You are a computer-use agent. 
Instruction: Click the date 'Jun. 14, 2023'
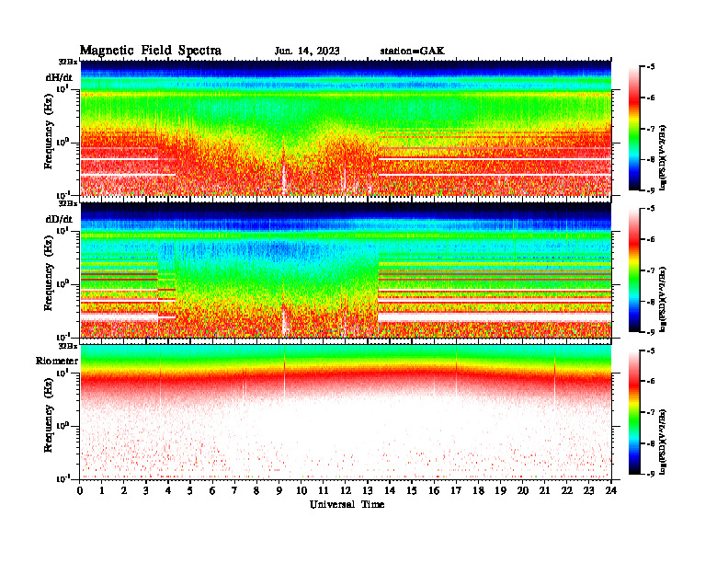307,51
